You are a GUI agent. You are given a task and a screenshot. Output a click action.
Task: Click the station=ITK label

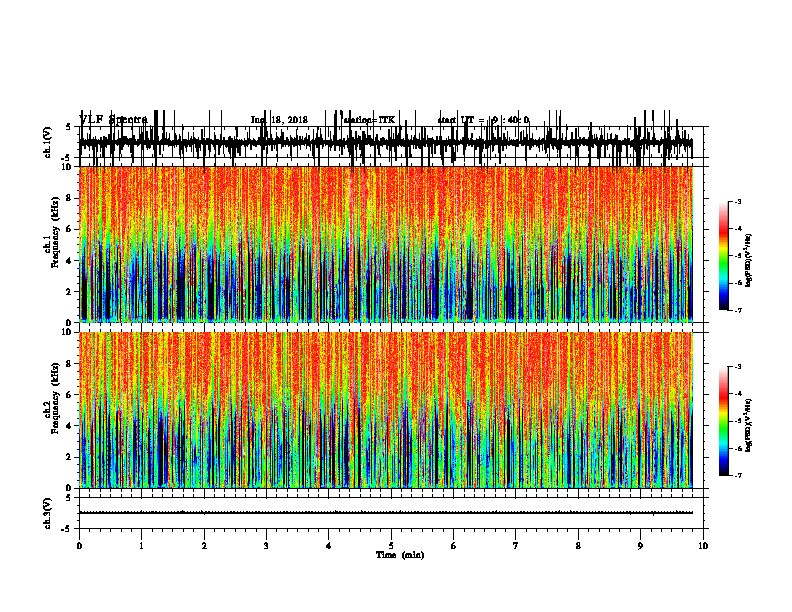click(x=369, y=120)
